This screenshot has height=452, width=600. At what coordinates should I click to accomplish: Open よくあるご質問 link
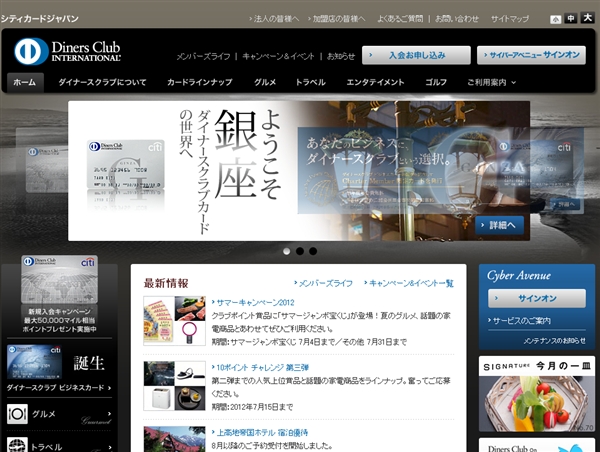[x=400, y=19]
